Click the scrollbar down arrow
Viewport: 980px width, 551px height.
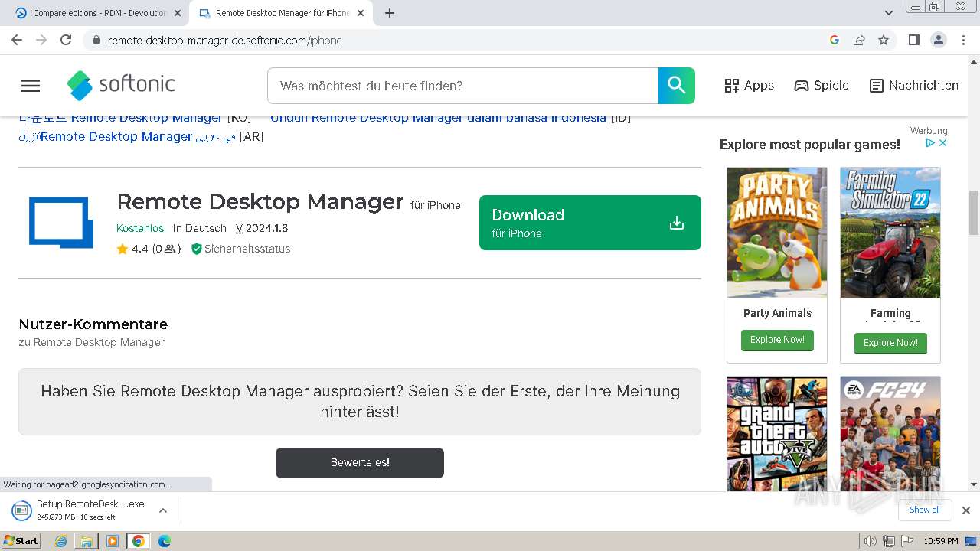point(974,484)
